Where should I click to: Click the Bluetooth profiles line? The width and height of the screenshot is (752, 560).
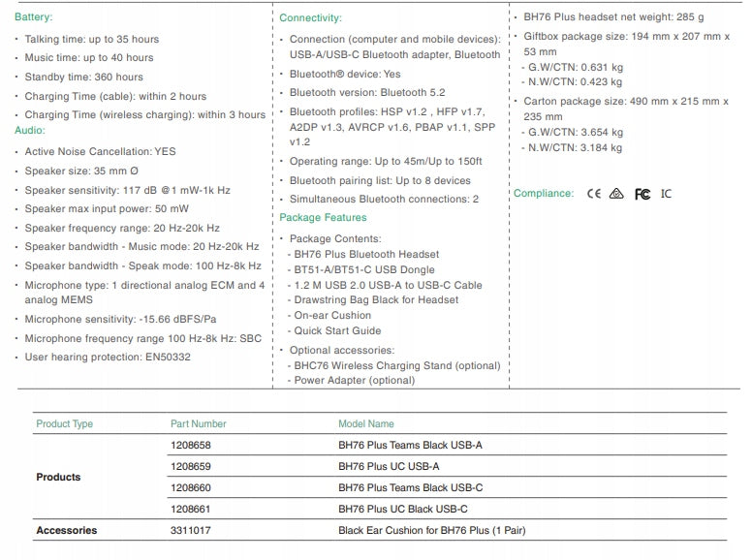(x=392, y=127)
